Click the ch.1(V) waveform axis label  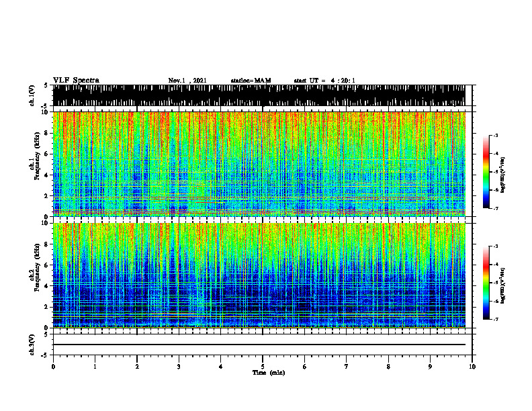tap(32, 95)
